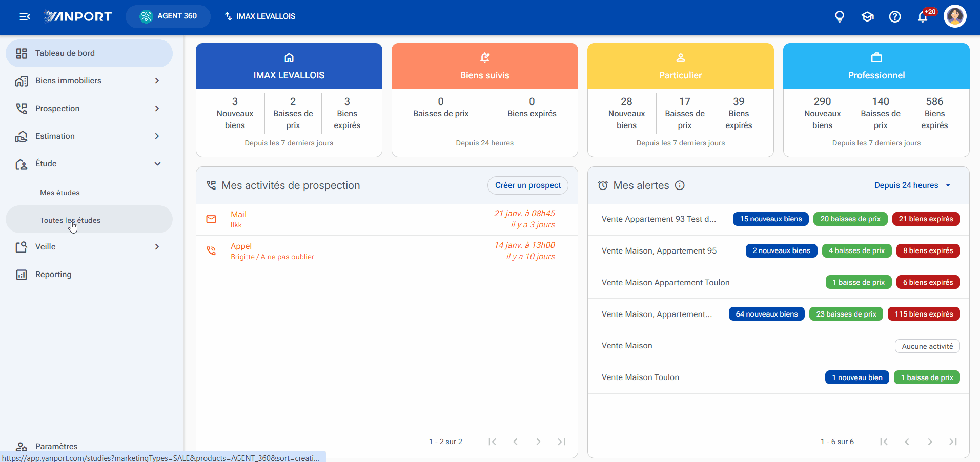This screenshot has height=462, width=980.
Task: Collapse the Étude submenu chevron
Action: (x=157, y=164)
